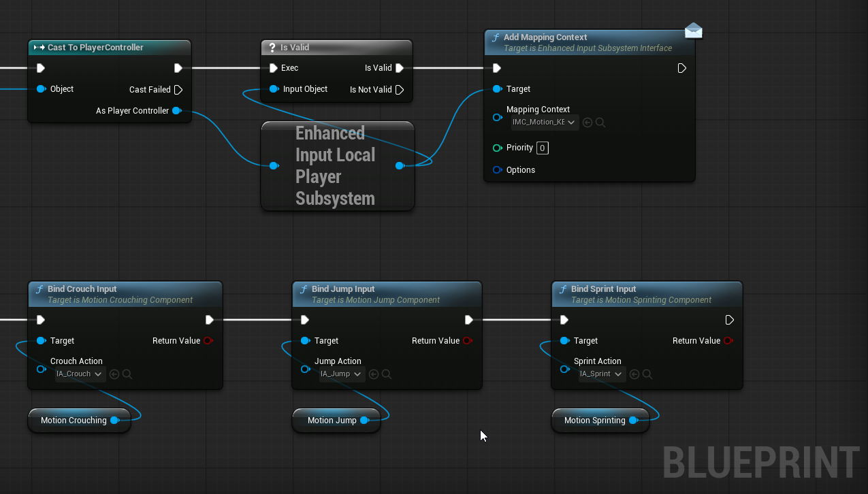
Task: Click the Is Not Valid execution pin
Action: pos(400,90)
